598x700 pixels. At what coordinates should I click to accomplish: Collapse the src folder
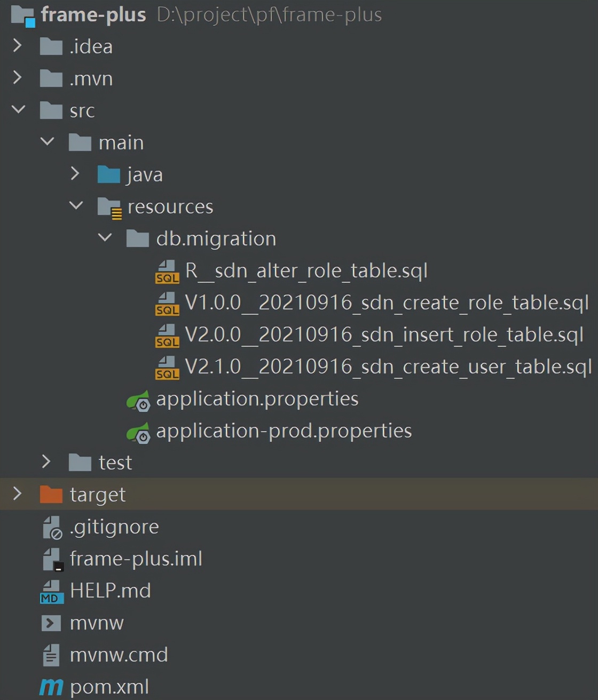[x=18, y=110]
